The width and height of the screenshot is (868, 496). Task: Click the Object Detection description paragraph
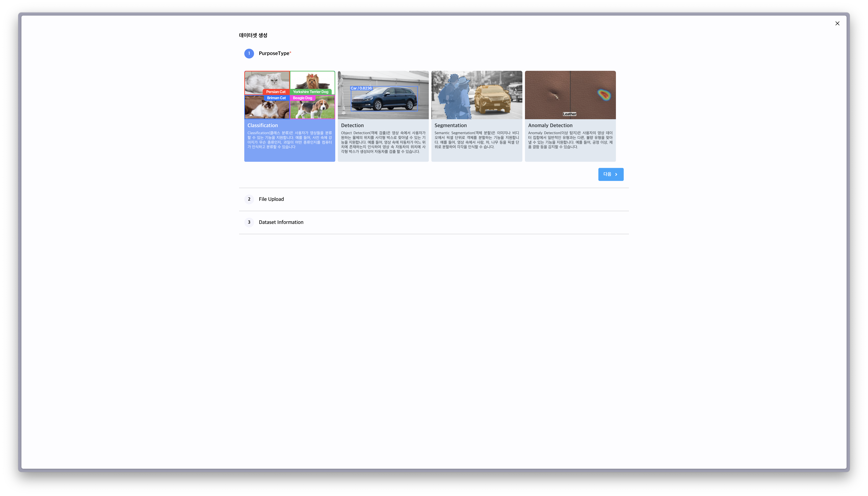pos(383,142)
